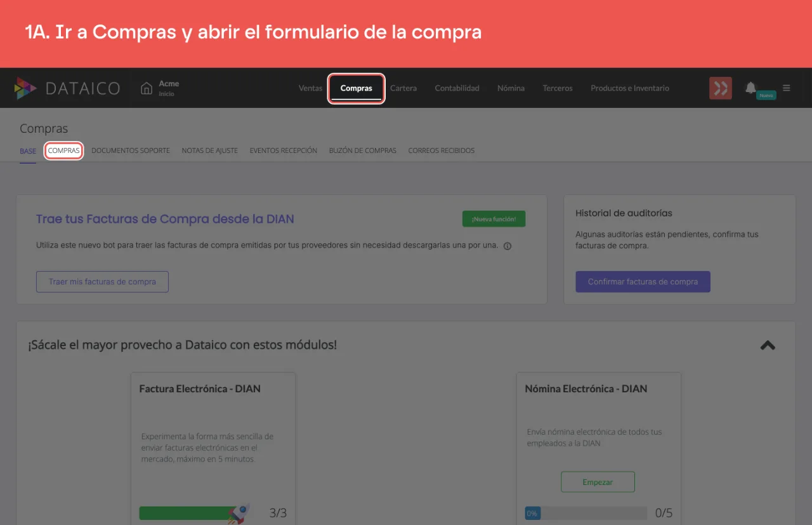Switch to DOCUMENTOS SOPORTE tab
This screenshot has width=812, height=525.
131,151
